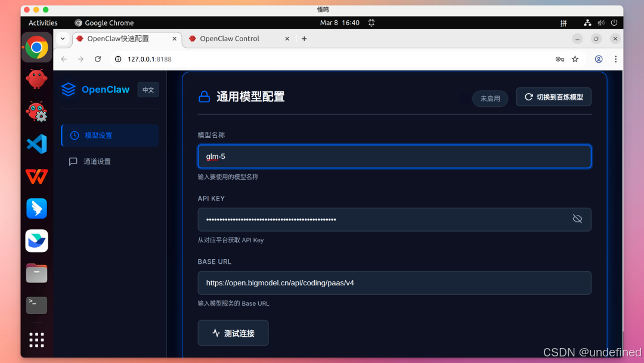Image resolution: width=644 pixels, height=363 pixels.
Task: Open the Files manager from the dock
Action: coord(36,273)
